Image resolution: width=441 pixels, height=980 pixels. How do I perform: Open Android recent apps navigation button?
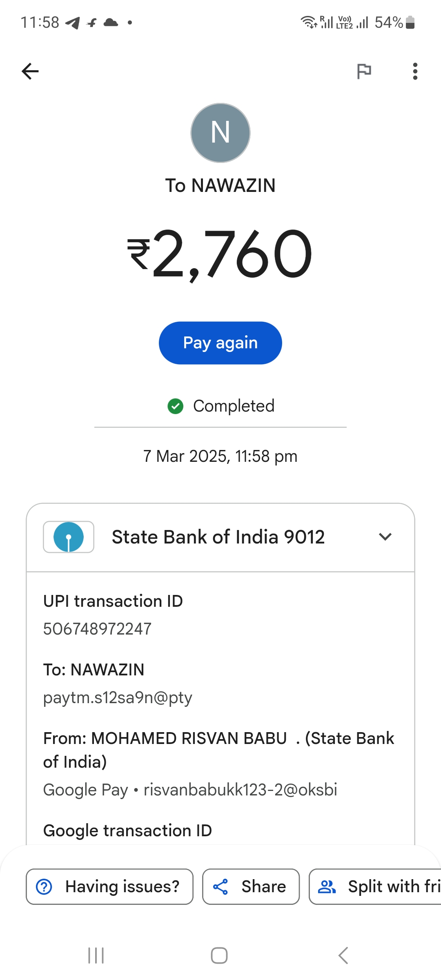click(x=96, y=955)
